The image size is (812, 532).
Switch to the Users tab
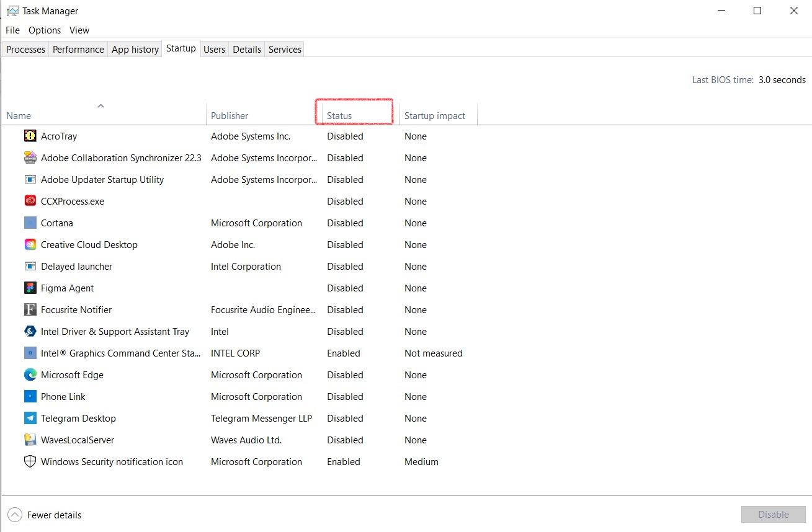[215, 49]
